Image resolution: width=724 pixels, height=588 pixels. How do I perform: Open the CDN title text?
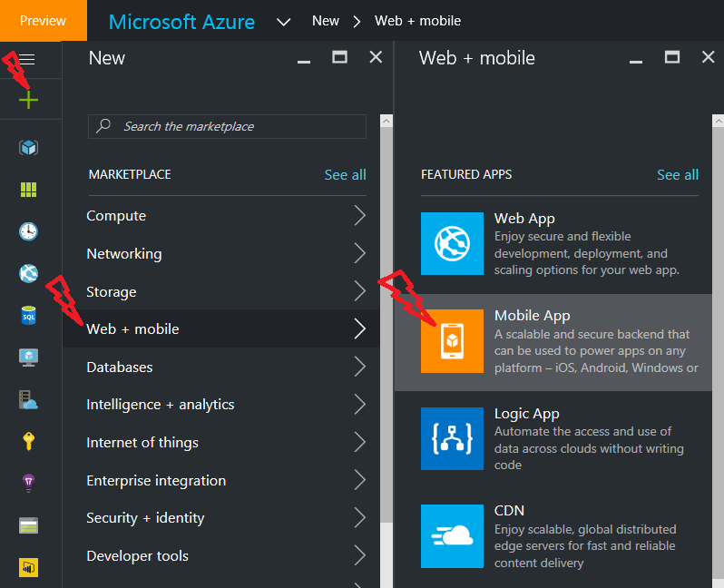click(x=509, y=510)
